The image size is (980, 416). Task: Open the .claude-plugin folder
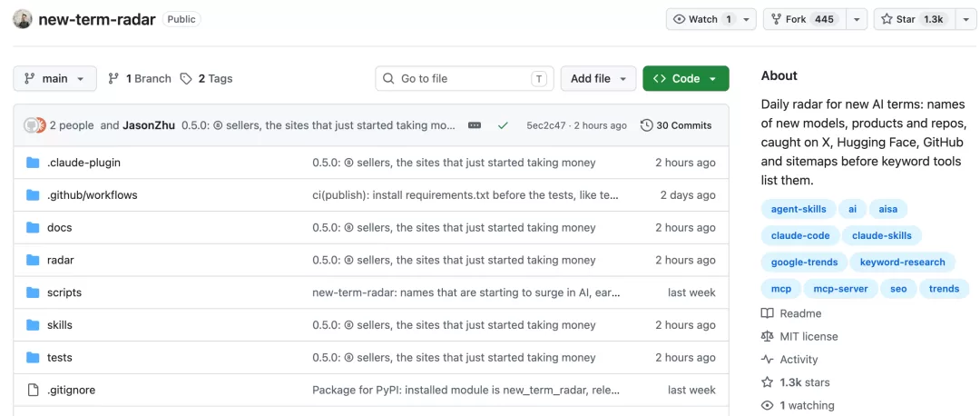point(83,163)
